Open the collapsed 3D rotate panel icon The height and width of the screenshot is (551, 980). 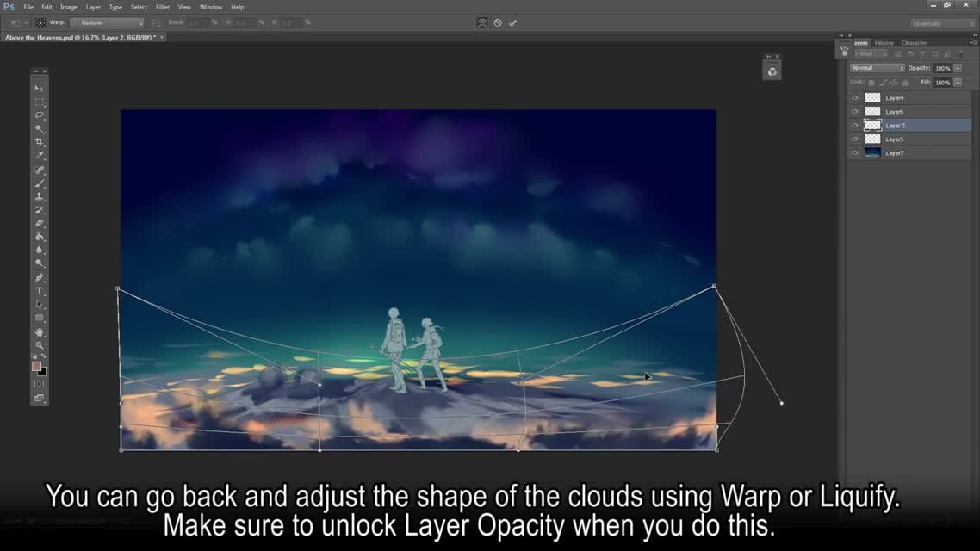pos(772,71)
